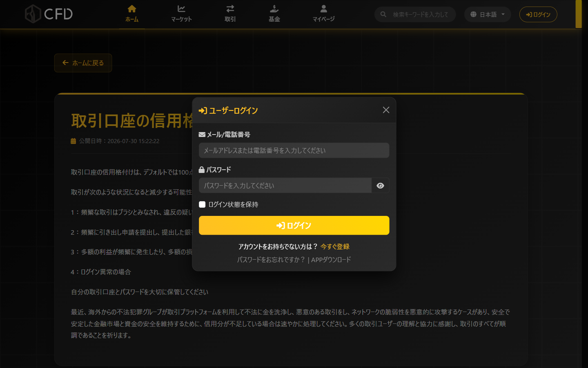Click the header ログイン button
Viewport: 588px width, 368px height.
[x=538, y=14]
